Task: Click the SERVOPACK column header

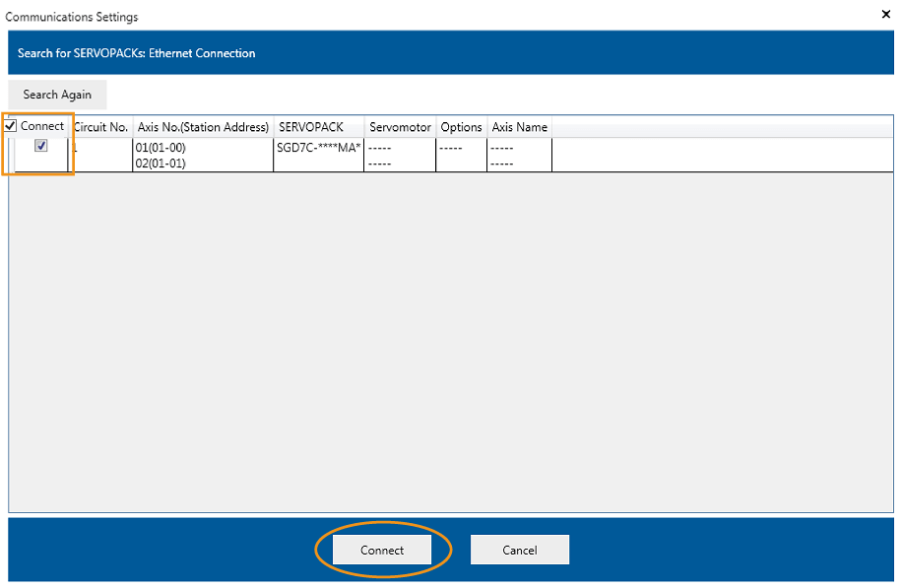Action: 311,127
